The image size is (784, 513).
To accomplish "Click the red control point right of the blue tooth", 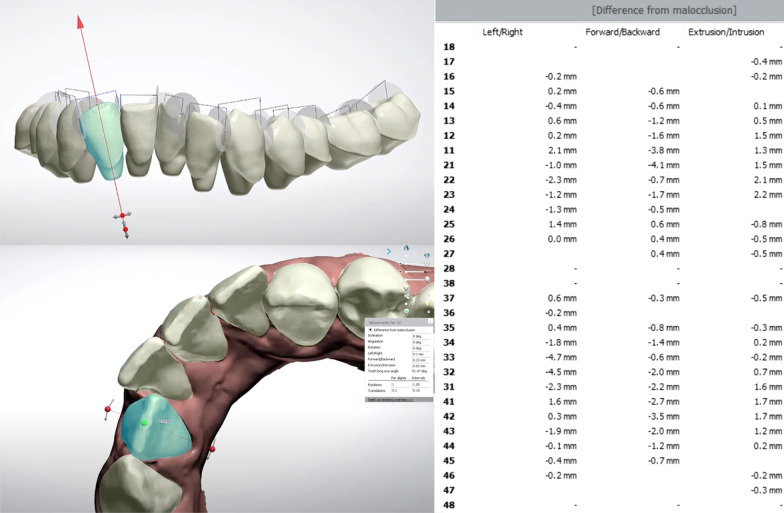I will point(211,450).
